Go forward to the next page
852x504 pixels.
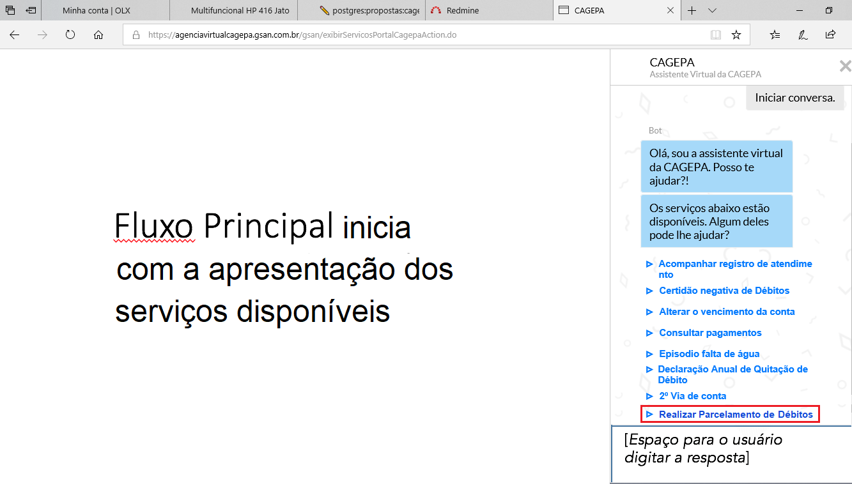pyautogui.click(x=42, y=34)
